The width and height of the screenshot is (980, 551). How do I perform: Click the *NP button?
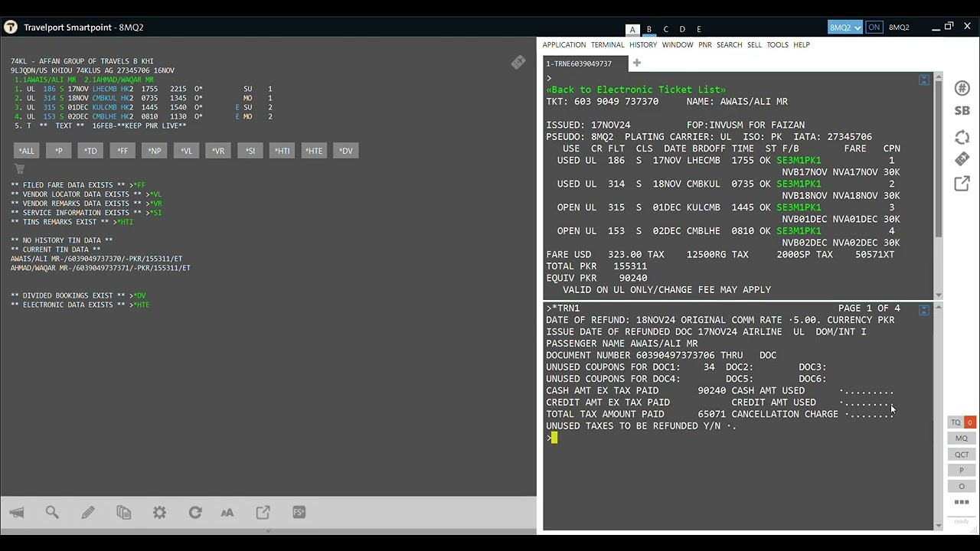click(x=155, y=151)
